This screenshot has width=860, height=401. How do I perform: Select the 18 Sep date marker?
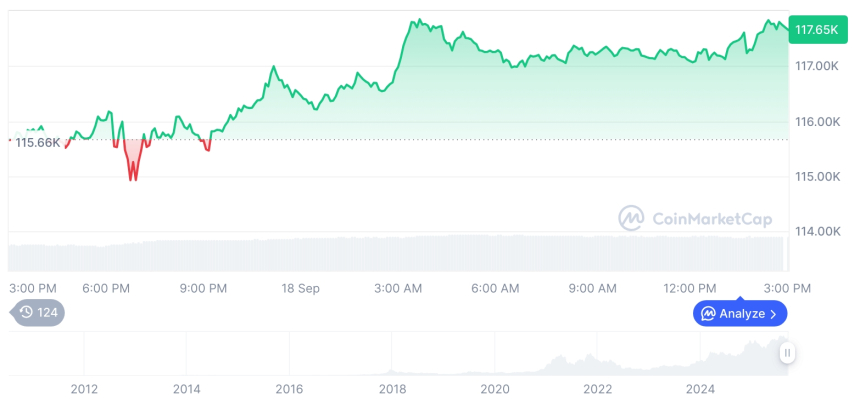coord(300,288)
